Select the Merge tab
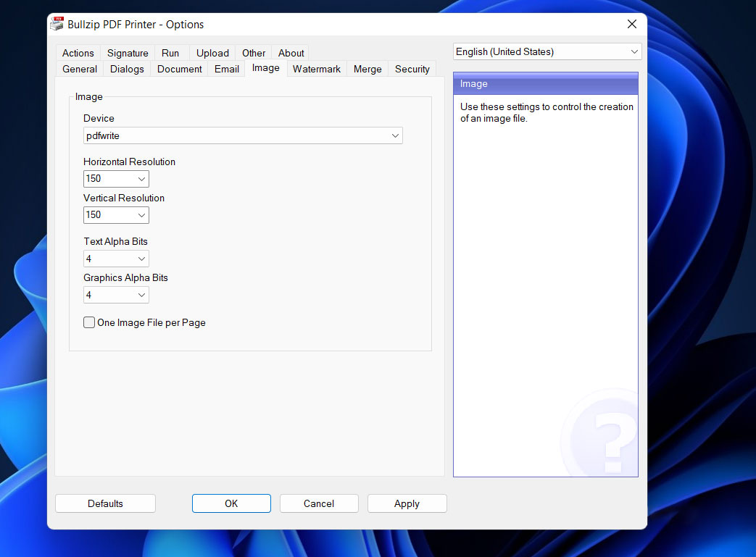This screenshot has width=756, height=557. tap(367, 70)
